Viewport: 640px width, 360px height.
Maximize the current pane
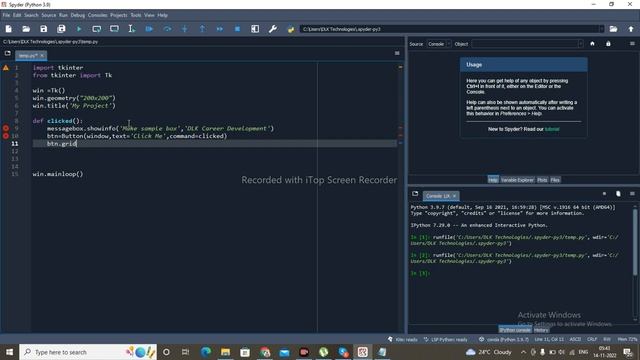click(x=255, y=29)
